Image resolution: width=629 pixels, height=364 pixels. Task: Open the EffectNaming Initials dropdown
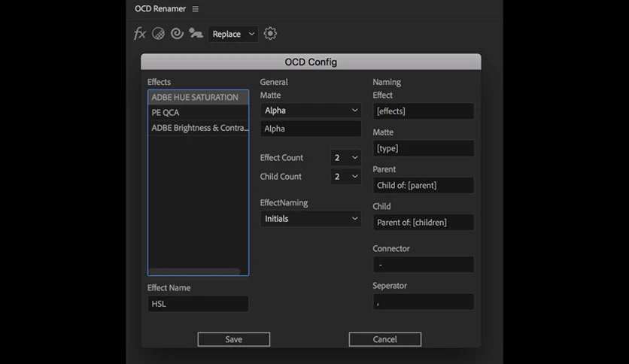pyautogui.click(x=311, y=219)
